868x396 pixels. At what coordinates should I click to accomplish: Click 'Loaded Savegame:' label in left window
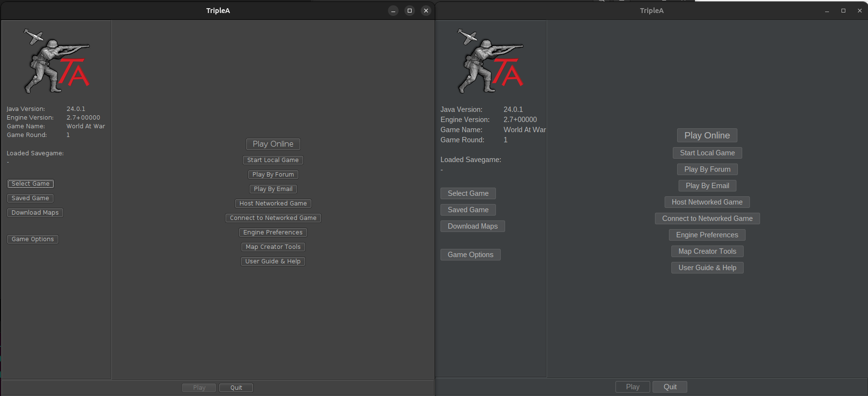point(35,153)
